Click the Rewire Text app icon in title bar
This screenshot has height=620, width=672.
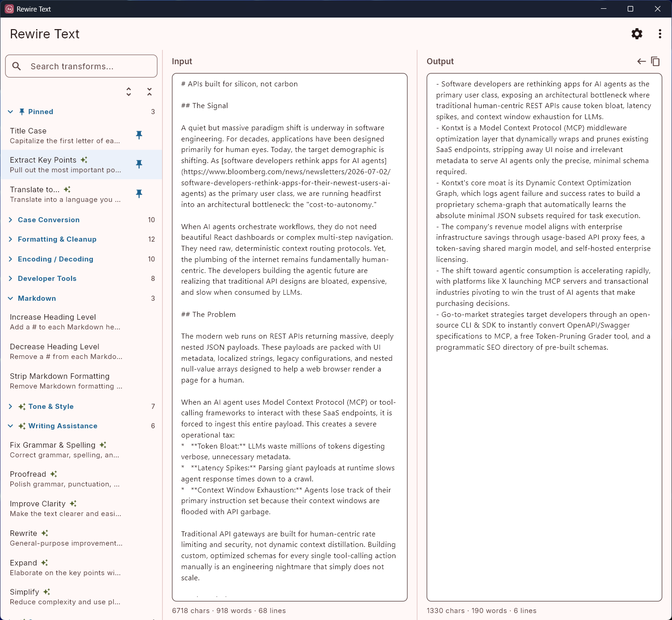coord(9,9)
